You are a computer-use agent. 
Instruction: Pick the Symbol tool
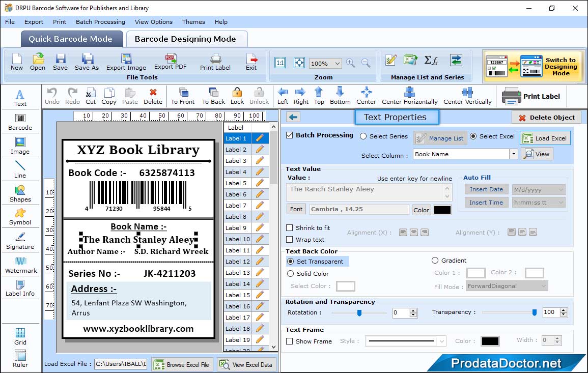[x=20, y=217]
